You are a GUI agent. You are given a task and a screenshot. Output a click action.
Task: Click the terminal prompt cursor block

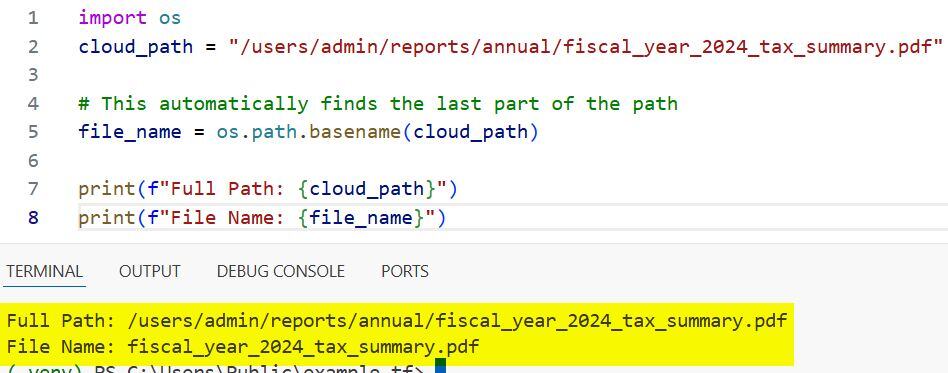[440, 367]
